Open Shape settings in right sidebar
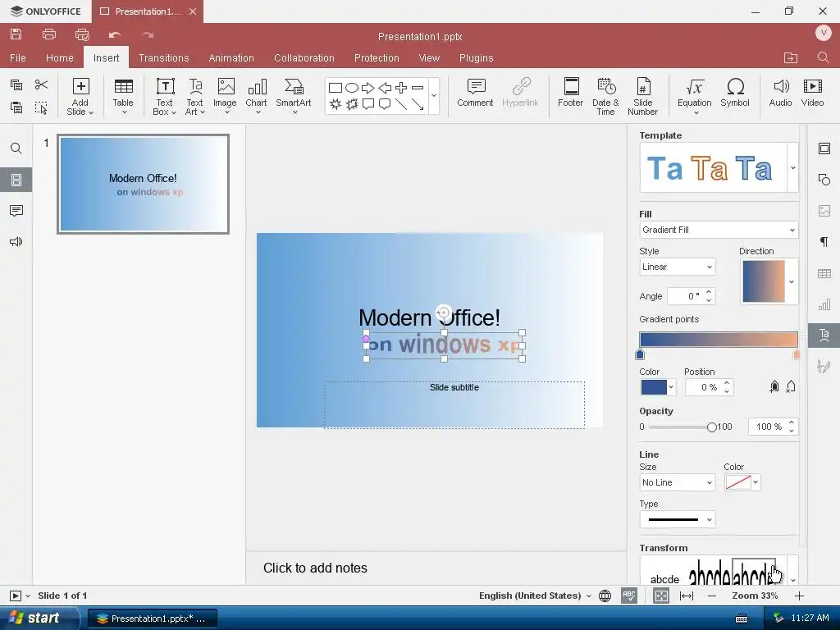 (824, 180)
